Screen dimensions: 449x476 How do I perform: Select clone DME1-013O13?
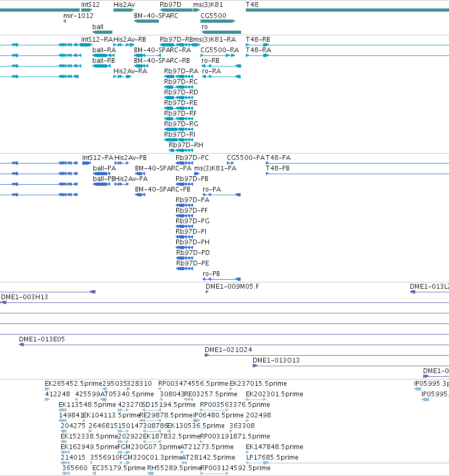276,360
